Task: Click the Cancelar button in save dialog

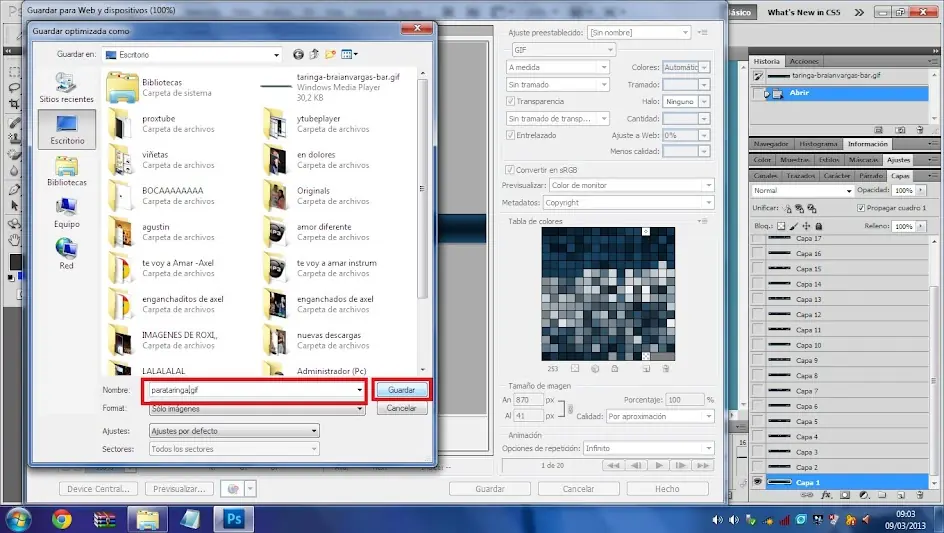Action: click(x=402, y=408)
